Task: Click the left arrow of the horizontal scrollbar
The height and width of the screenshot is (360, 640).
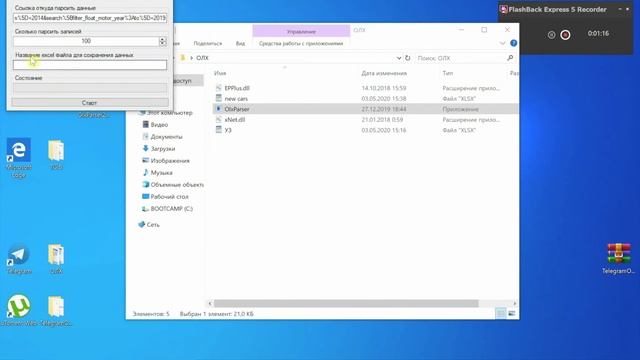Action: click(210, 303)
